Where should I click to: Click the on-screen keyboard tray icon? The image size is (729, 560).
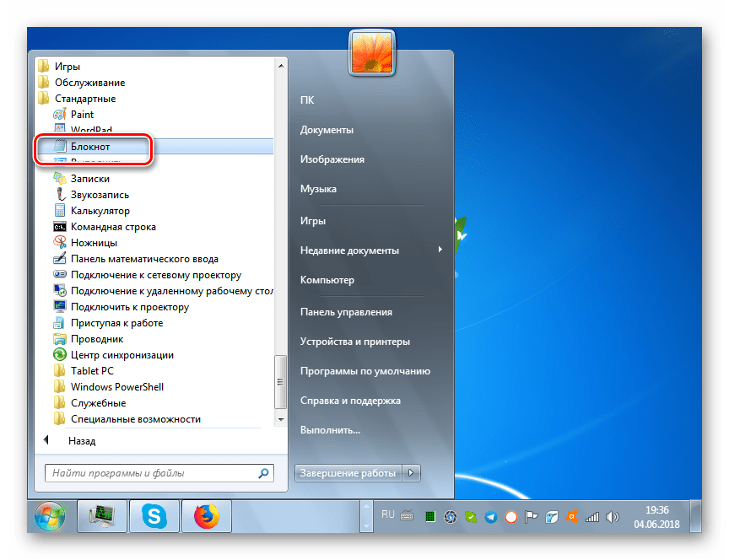pos(407,515)
